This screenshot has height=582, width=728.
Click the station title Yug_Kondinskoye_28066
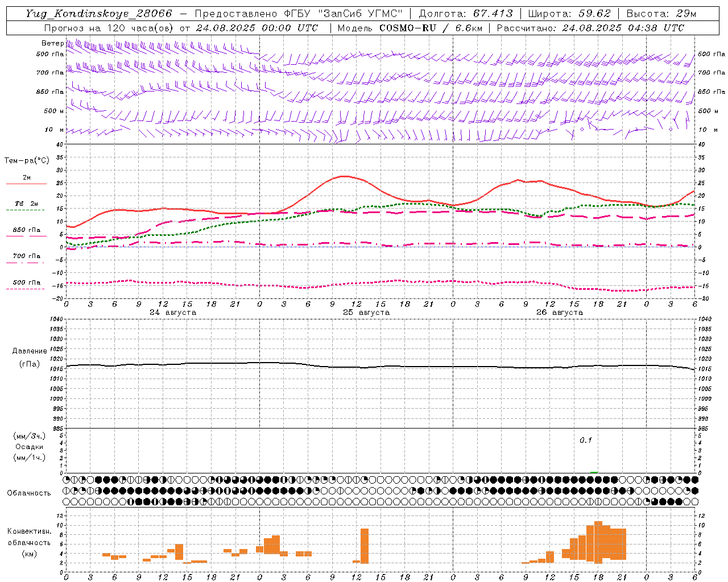[99, 13]
